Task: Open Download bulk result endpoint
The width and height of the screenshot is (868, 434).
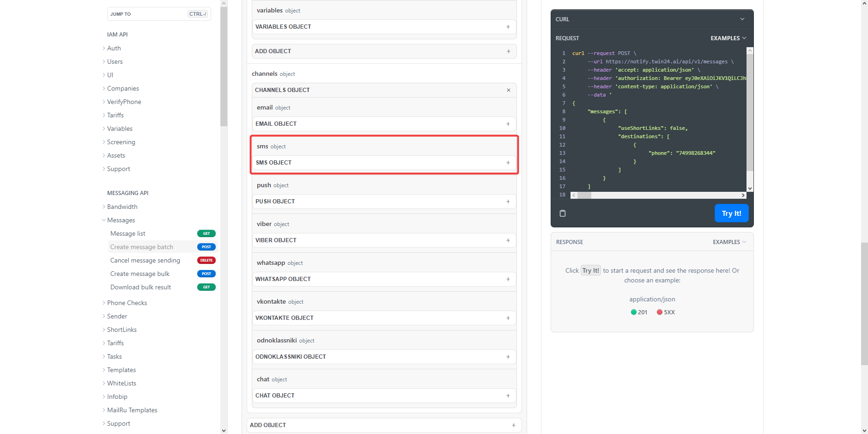Action: pos(163,287)
